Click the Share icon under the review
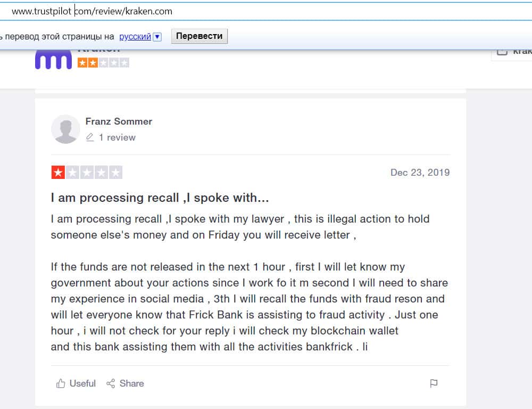This screenshot has height=409, width=532. click(111, 383)
